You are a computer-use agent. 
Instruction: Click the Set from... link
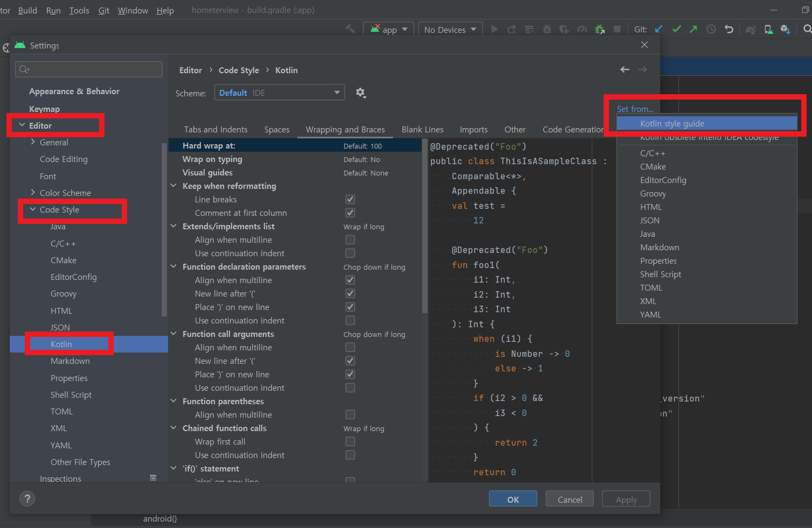pos(635,109)
